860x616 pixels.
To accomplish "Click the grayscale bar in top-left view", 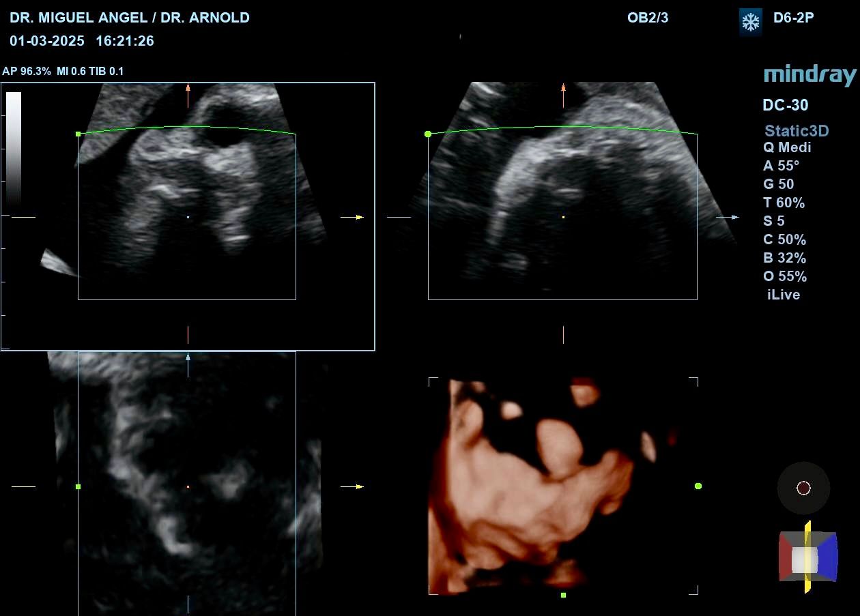I will point(14,149).
